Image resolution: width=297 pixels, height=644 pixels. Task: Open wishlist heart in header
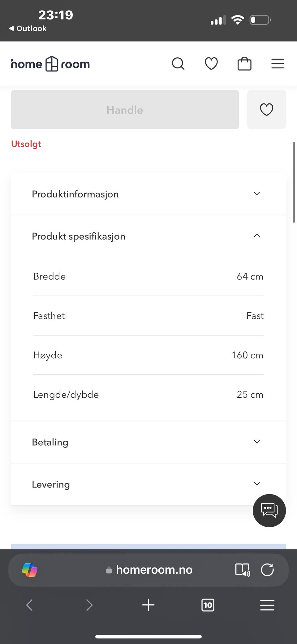tap(211, 64)
